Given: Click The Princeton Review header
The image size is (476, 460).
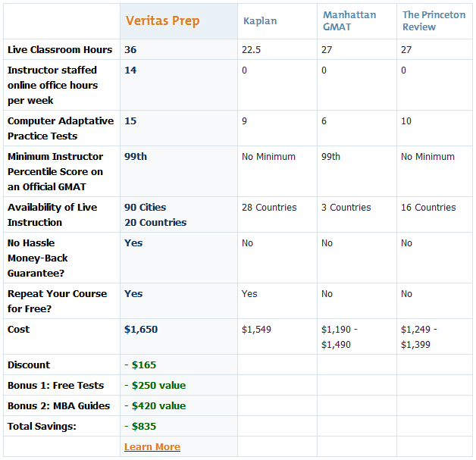Looking at the screenshot, I should [434, 21].
